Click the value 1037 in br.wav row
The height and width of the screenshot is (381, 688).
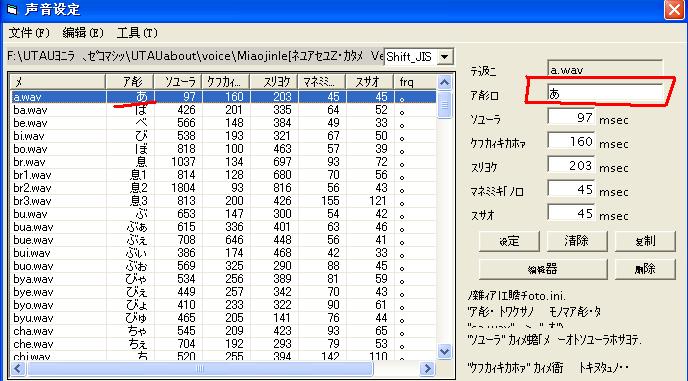coord(183,162)
